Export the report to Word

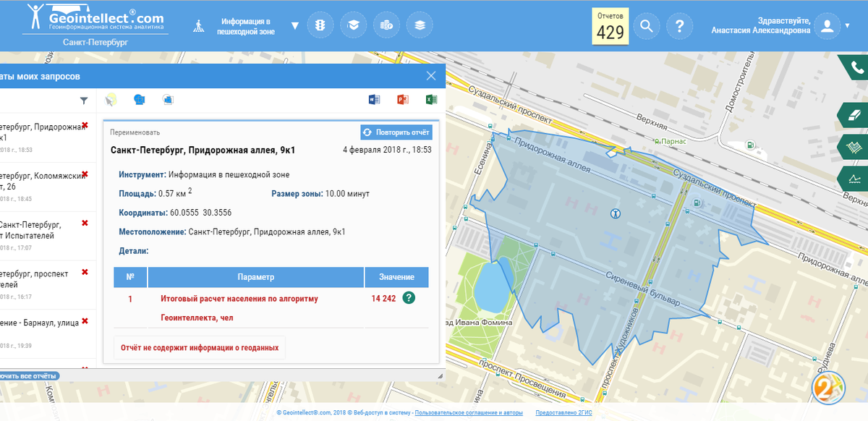[x=375, y=99]
